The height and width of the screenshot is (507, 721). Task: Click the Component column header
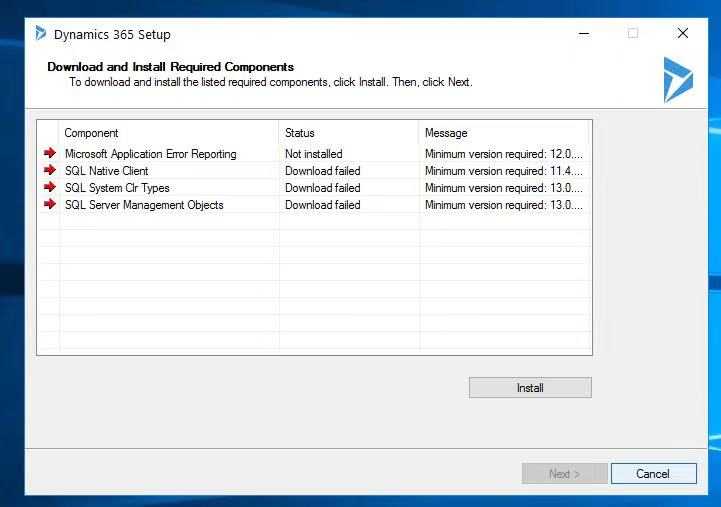[x=169, y=133]
